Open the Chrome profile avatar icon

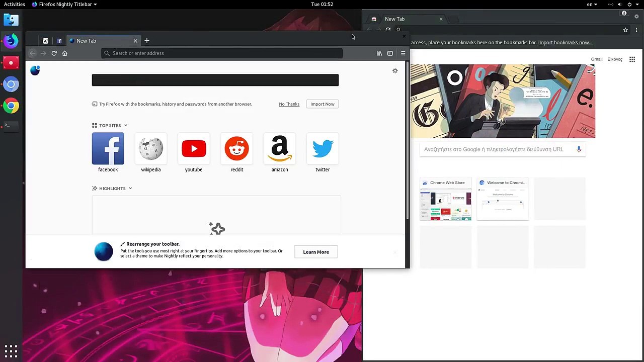[x=624, y=13]
